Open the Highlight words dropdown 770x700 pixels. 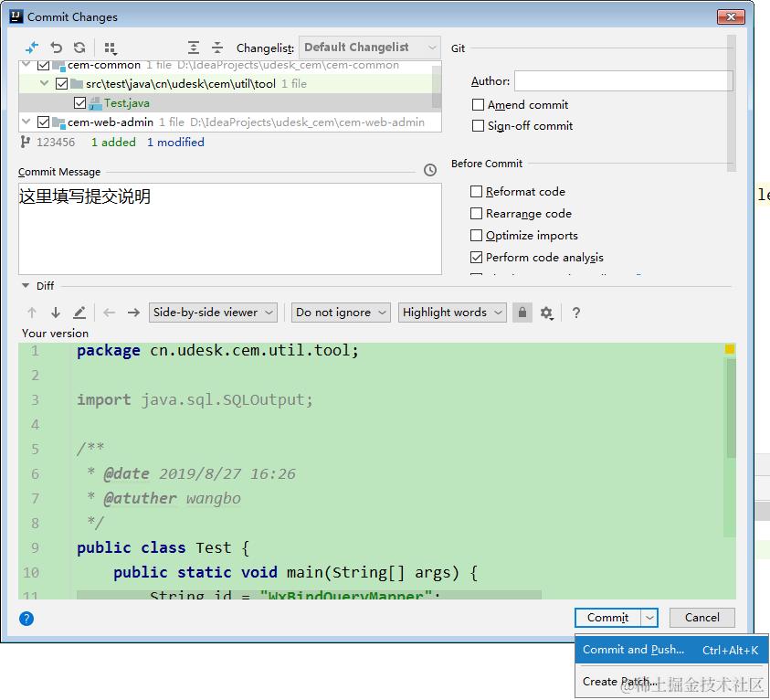point(452,313)
